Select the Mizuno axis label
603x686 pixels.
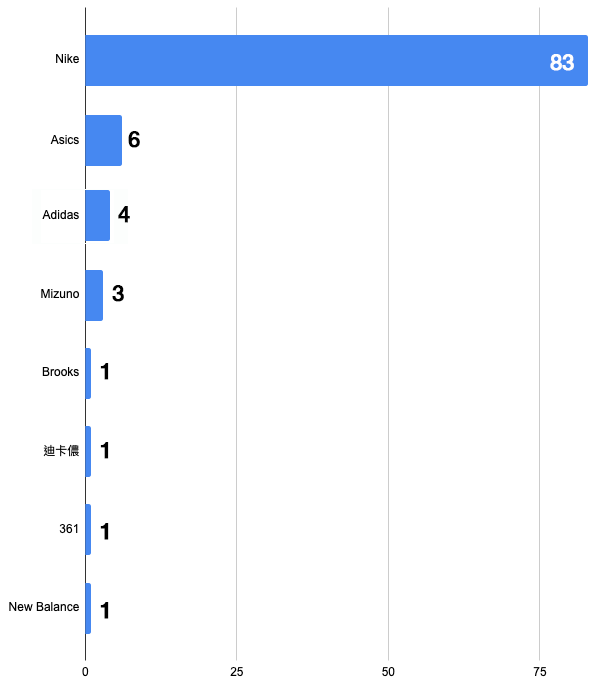(x=60, y=294)
